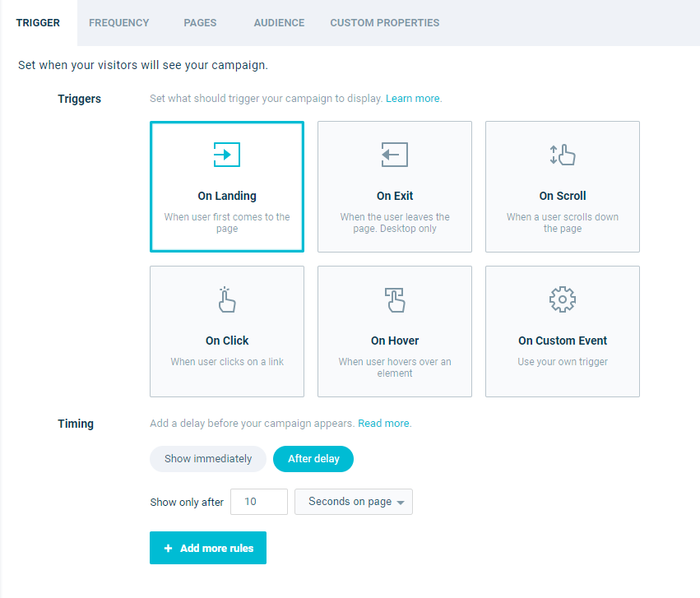Switch to the FREQUENCY tab

tap(118, 23)
